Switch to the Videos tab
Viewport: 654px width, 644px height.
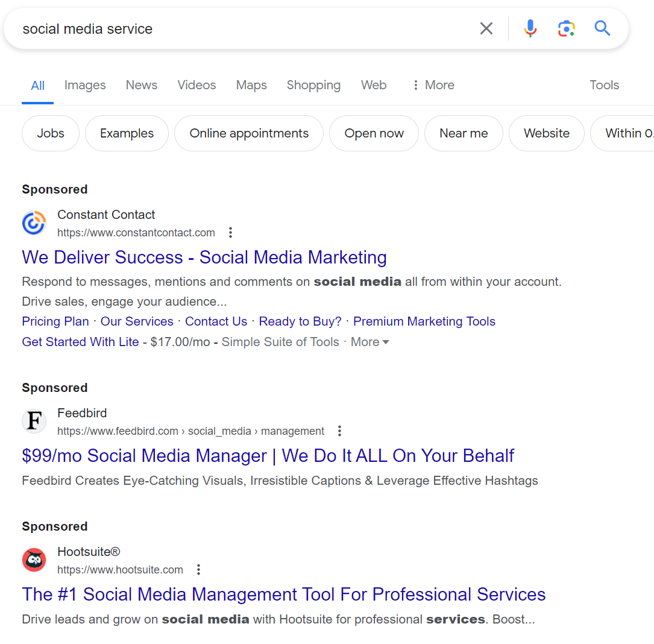pyautogui.click(x=197, y=85)
